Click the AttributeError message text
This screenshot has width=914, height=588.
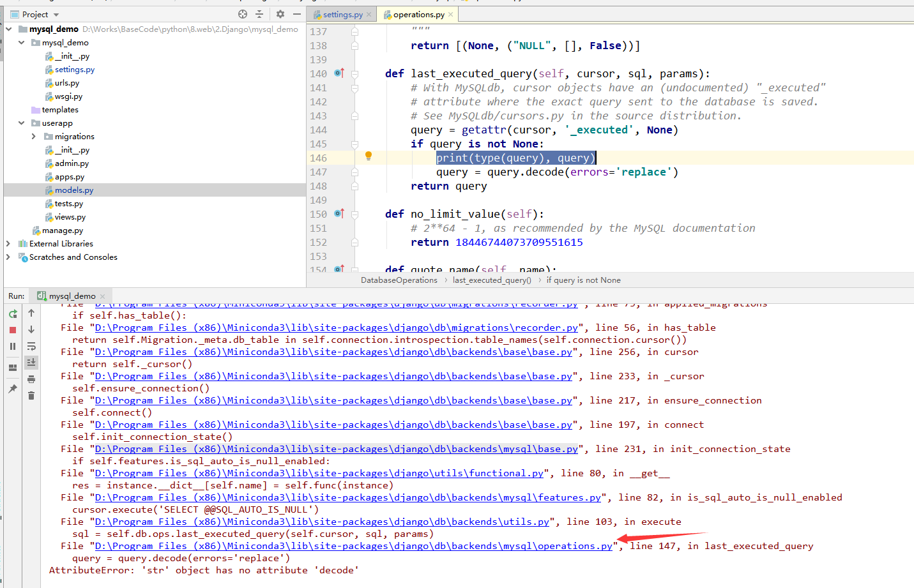pos(204,570)
